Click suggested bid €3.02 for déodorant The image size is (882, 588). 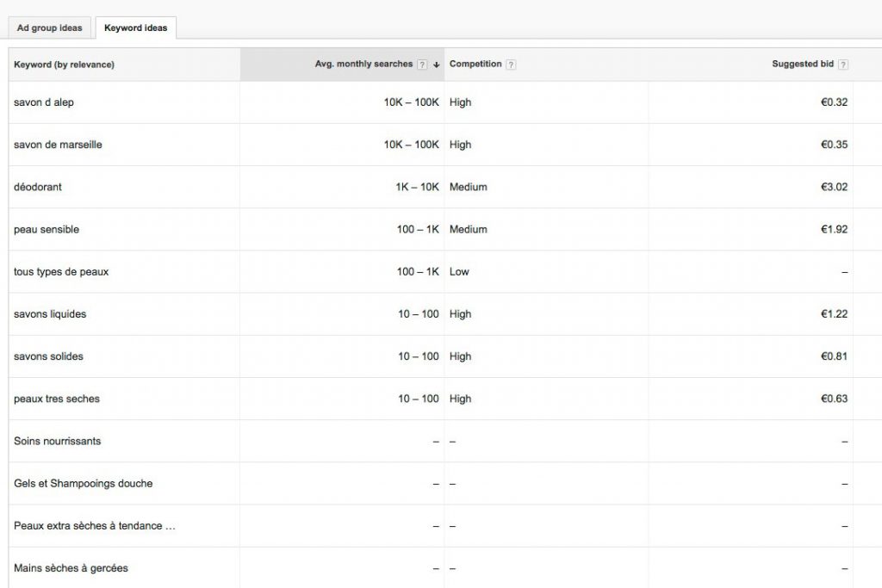click(x=834, y=187)
